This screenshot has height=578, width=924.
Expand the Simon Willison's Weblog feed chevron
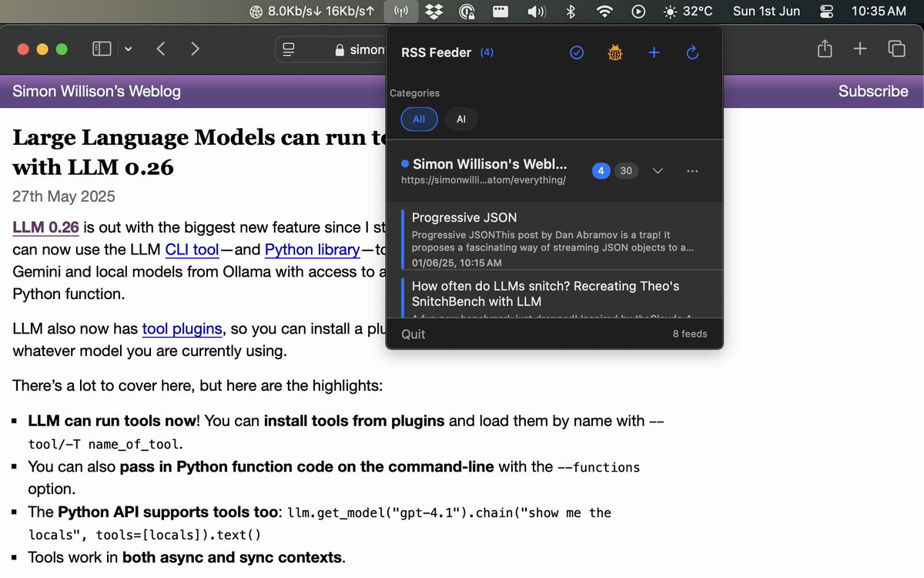coord(658,171)
